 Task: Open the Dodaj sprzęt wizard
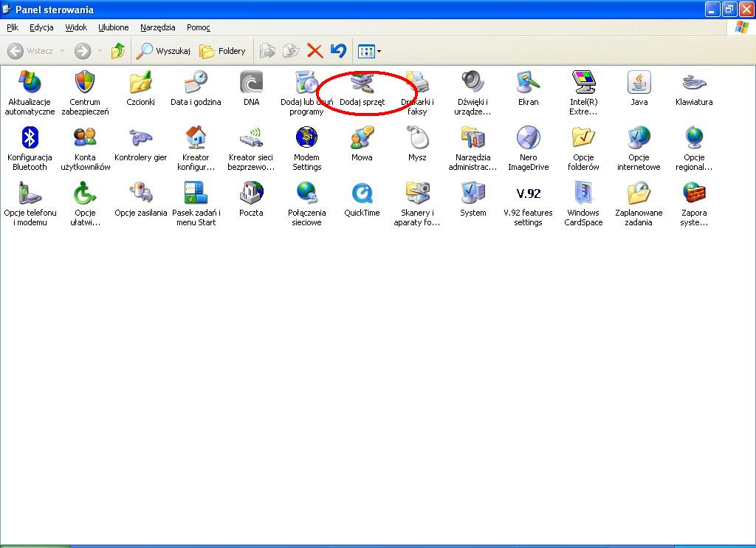tap(362, 89)
